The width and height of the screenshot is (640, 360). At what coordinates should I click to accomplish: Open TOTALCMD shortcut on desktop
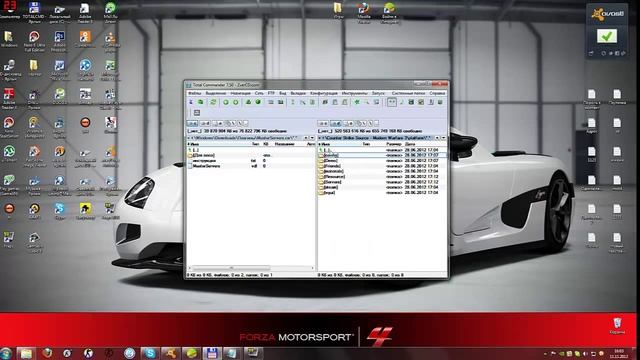pos(33,12)
